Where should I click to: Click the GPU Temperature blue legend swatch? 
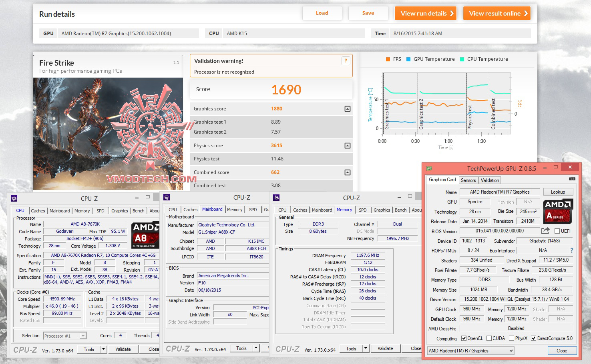408,59
